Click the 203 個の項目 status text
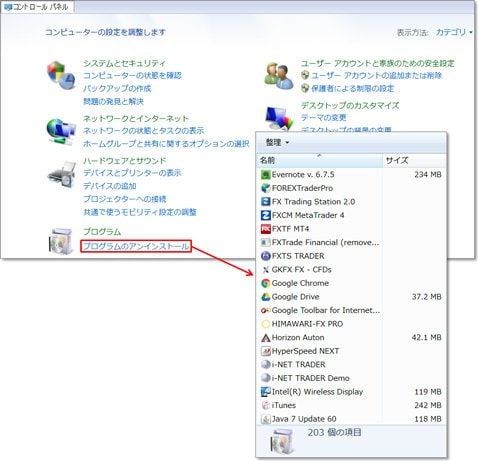 (334, 433)
